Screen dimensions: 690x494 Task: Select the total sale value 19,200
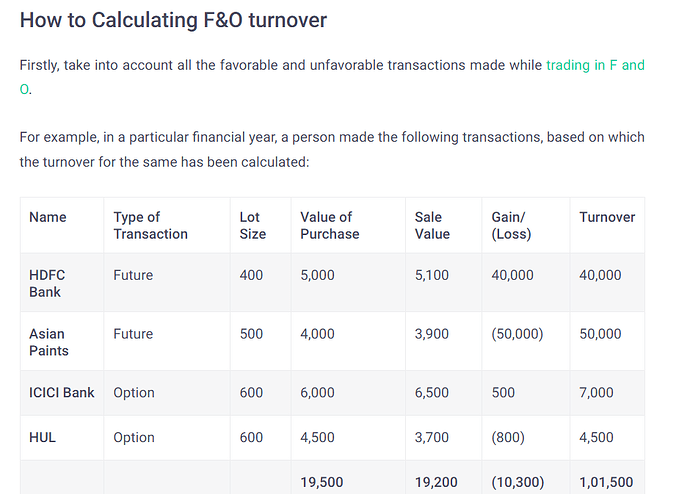click(x=435, y=482)
